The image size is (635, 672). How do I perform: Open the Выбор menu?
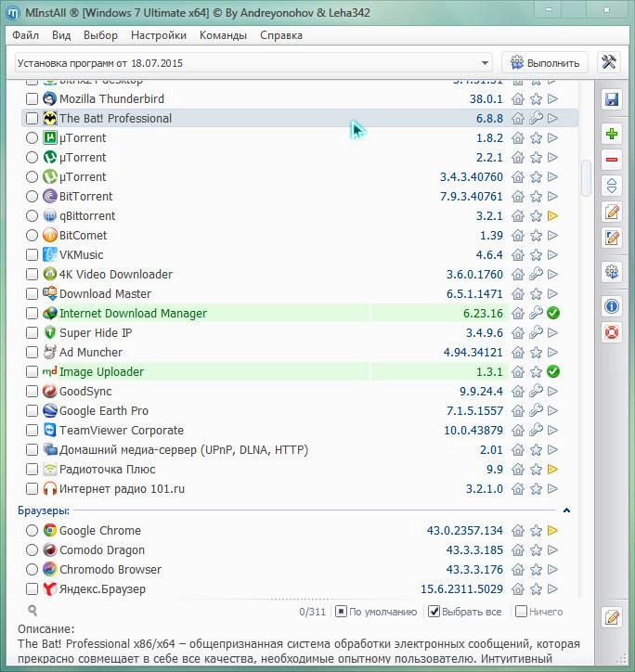coord(100,35)
